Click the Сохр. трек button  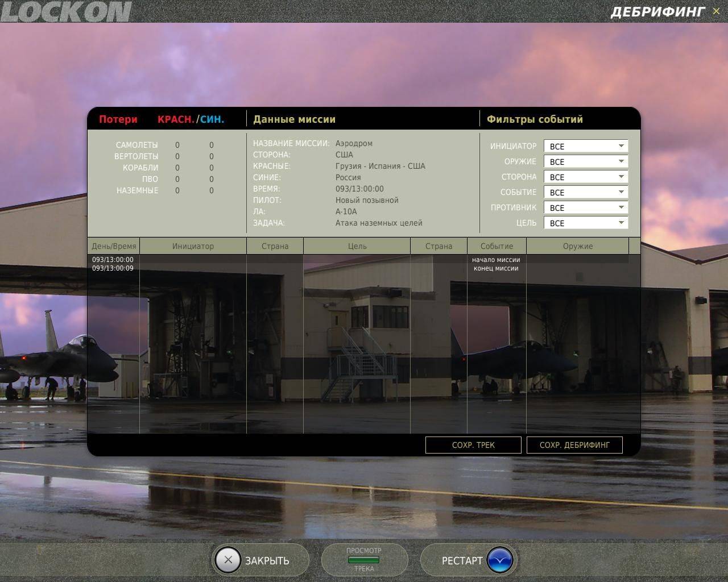click(473, 445)
